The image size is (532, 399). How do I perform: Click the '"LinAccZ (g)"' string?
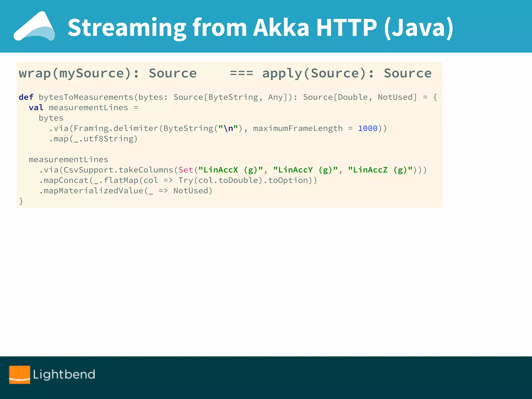[x=381, y=170]
